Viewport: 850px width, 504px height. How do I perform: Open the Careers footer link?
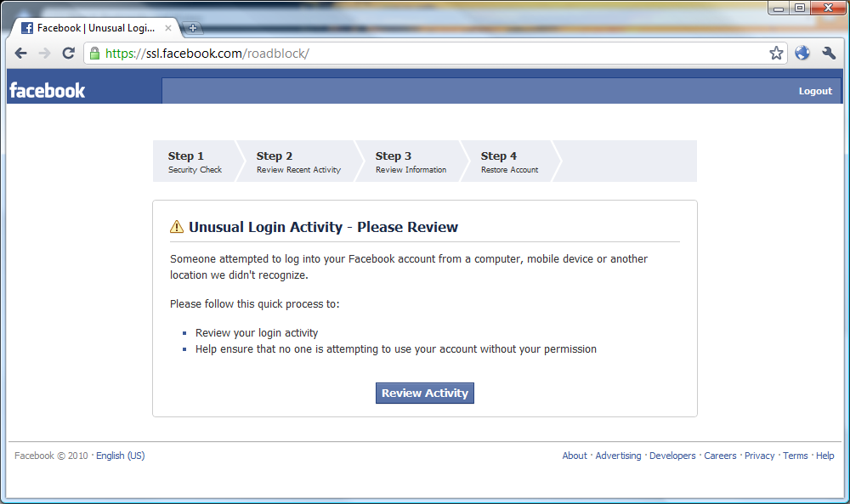[x=720, y=456]
